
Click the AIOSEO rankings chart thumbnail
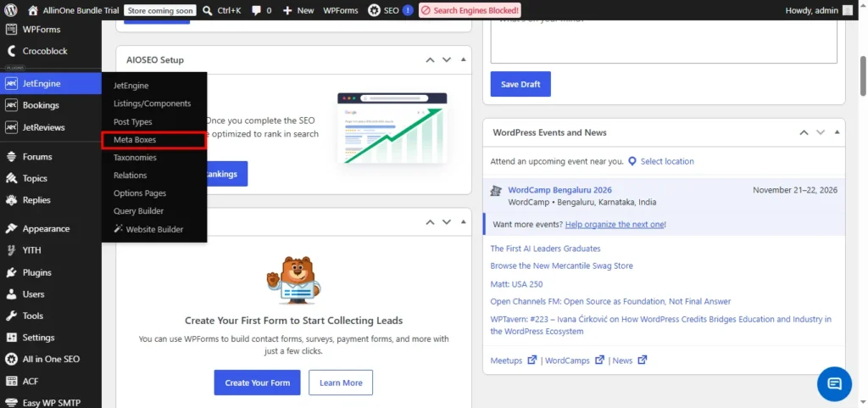click(x=392, y=128)
